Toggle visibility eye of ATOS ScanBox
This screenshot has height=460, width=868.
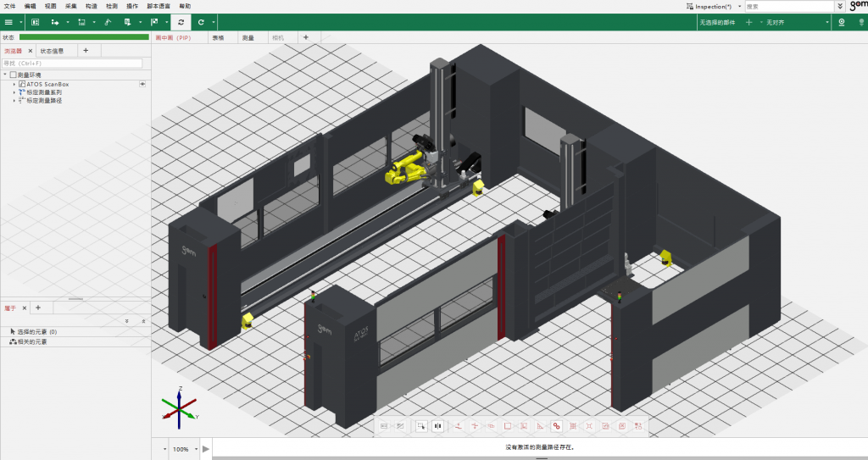142,84
